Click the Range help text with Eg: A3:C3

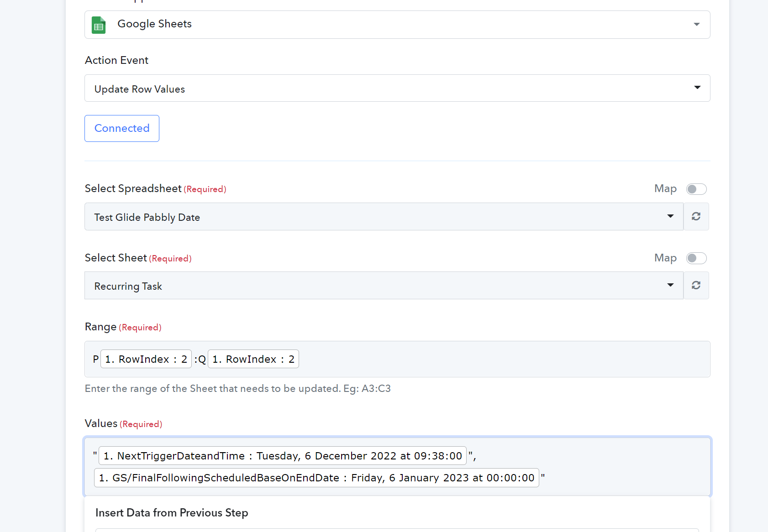click(238, 389)
